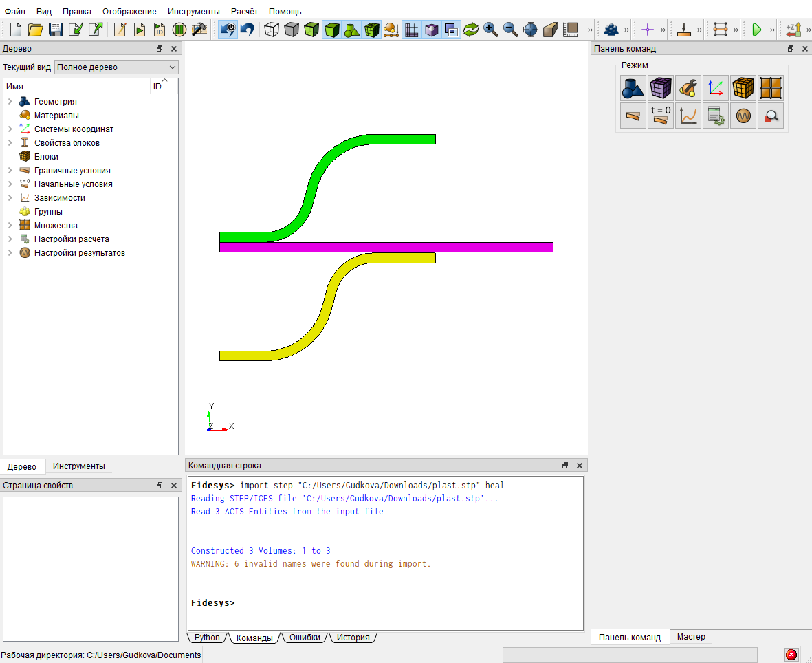Open the journal editor pencil icon
Screen dimensions: 812x663
coord(120,30)
